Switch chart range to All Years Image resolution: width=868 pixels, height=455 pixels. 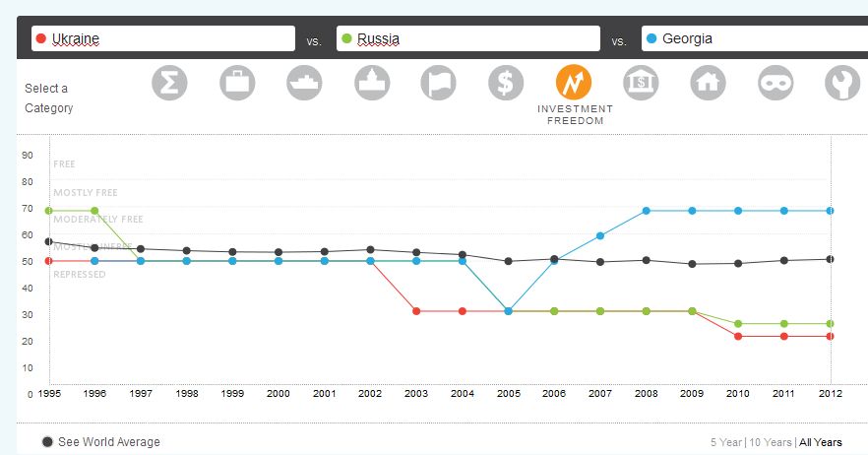point(821,442)
